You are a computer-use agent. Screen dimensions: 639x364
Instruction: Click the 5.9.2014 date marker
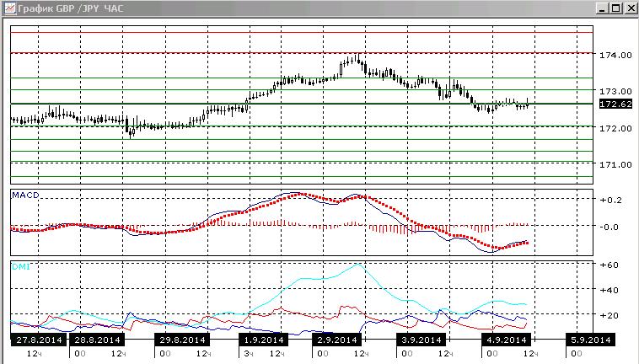pos(590,340)
